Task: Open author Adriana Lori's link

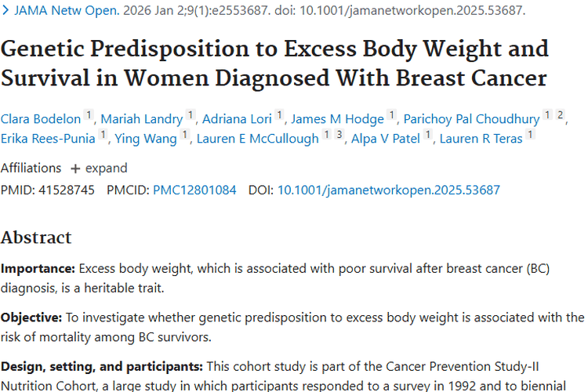Action: pos(238,119)
